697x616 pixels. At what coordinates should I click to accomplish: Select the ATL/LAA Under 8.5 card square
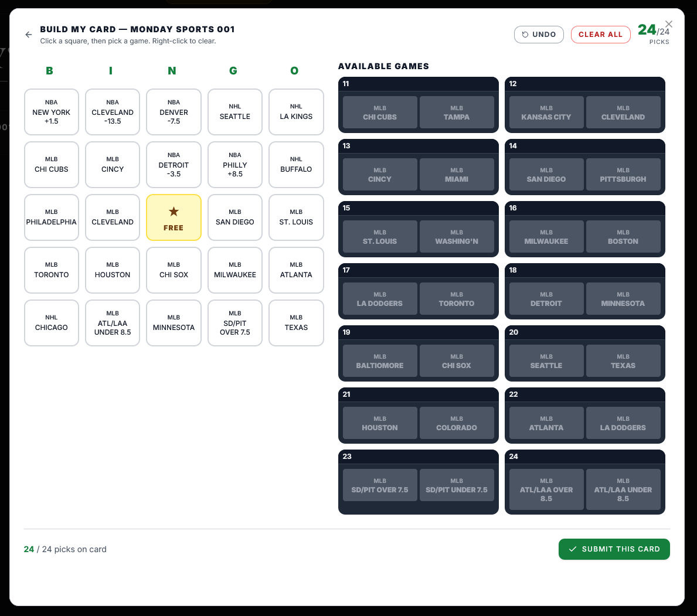[x=113, y=323]
